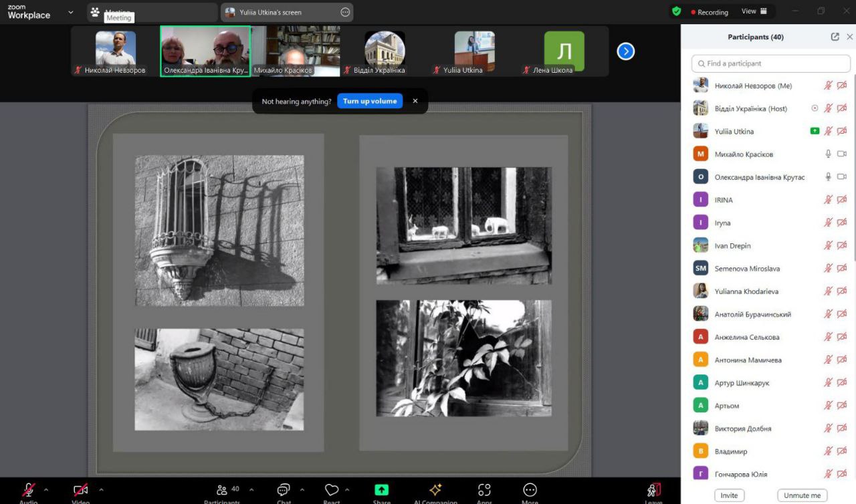The image size is (856, 504).
Task: Expand the Audio options caret
Action: [46, 489]
